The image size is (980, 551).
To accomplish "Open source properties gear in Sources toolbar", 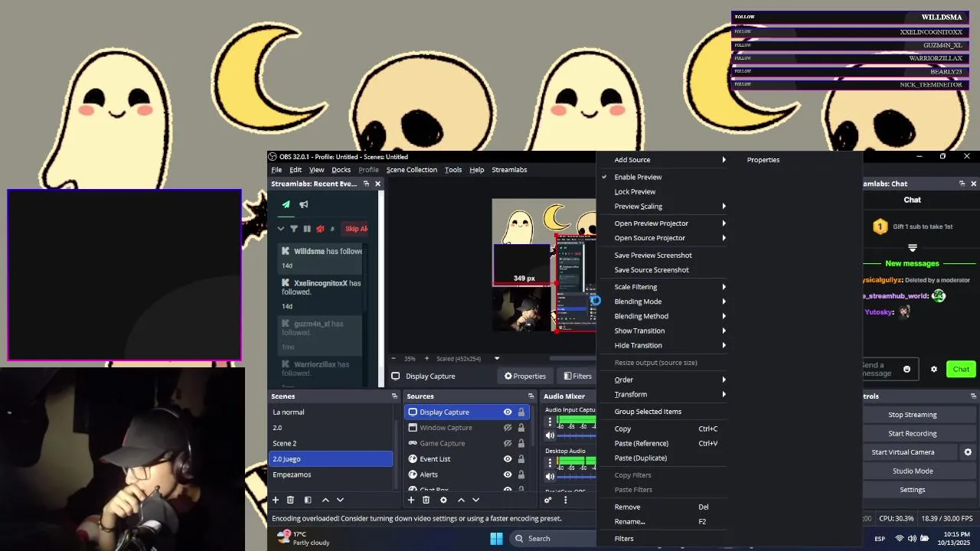I will pyautogui.click(x=443, y=500).
